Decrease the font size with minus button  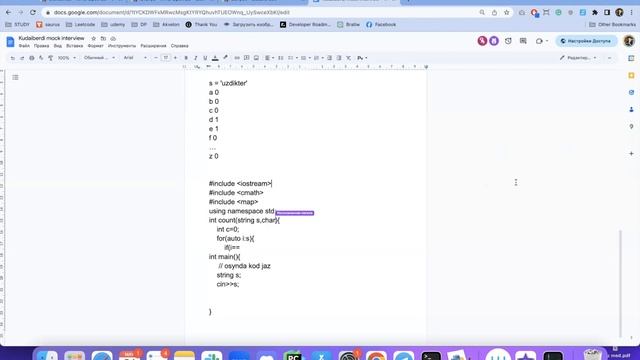(156, 58)
